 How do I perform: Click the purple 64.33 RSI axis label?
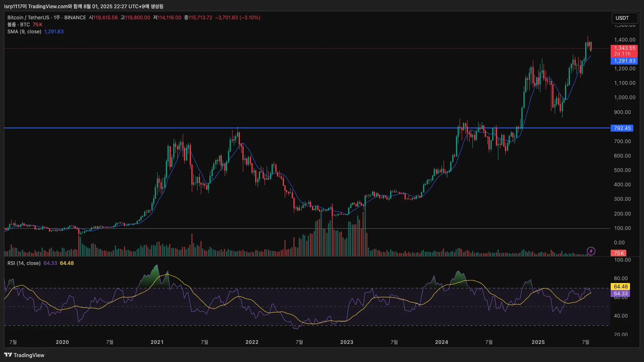point(621,294)
